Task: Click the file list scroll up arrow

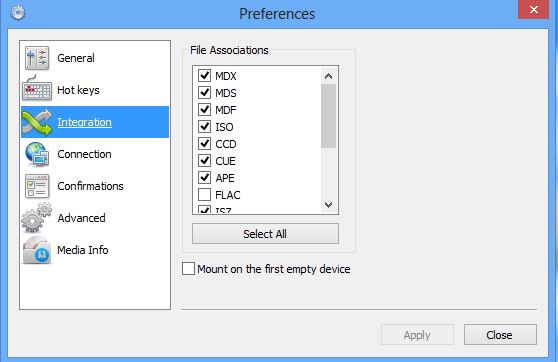Action: tap(328, 76)
